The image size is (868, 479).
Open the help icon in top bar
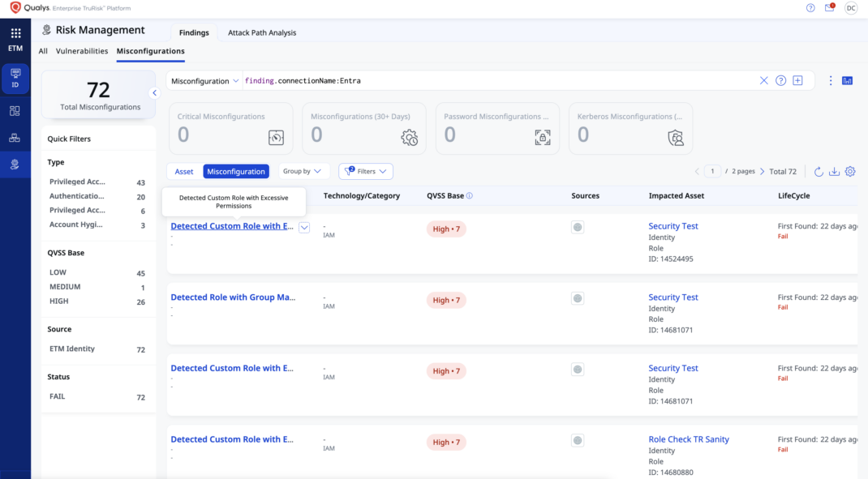(x=810, y=8)
